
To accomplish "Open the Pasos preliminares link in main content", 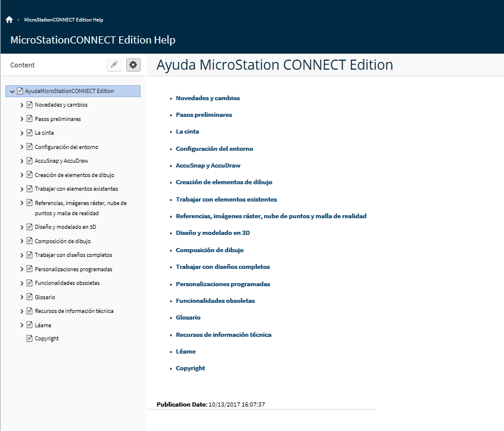I will point(204,115).
